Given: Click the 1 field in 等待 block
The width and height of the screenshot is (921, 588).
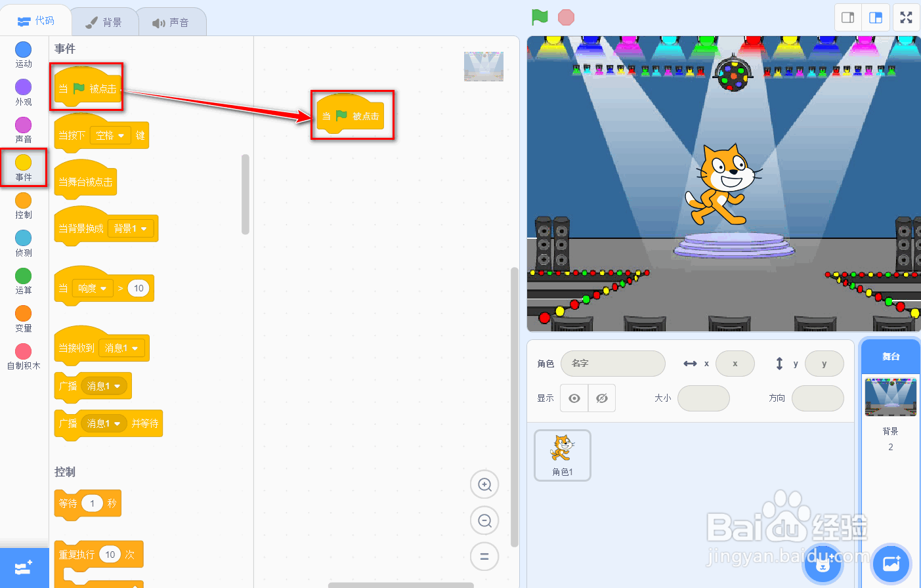Looking at the screenshot, I should pos(93,503).
